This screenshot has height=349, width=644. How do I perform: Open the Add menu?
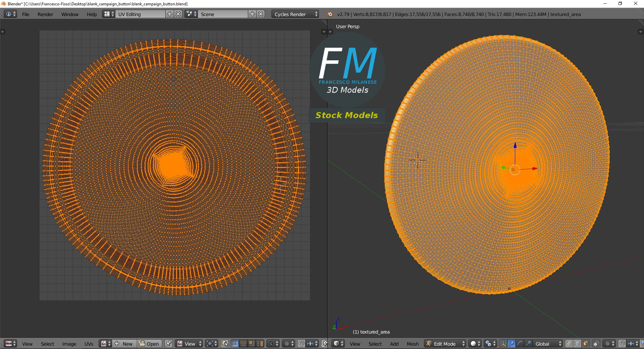coord(394,344)
